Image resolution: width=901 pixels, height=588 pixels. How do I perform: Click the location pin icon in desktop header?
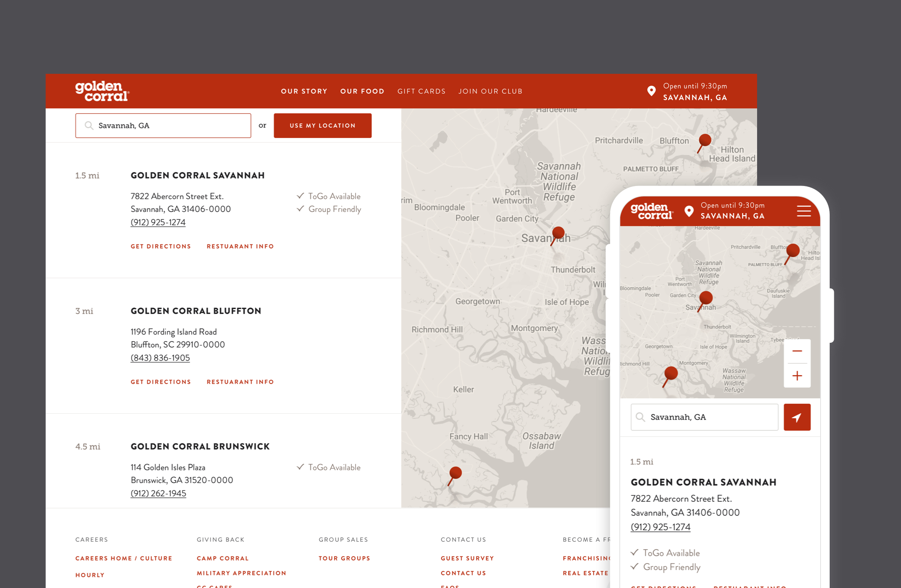[x=651, y=91]
